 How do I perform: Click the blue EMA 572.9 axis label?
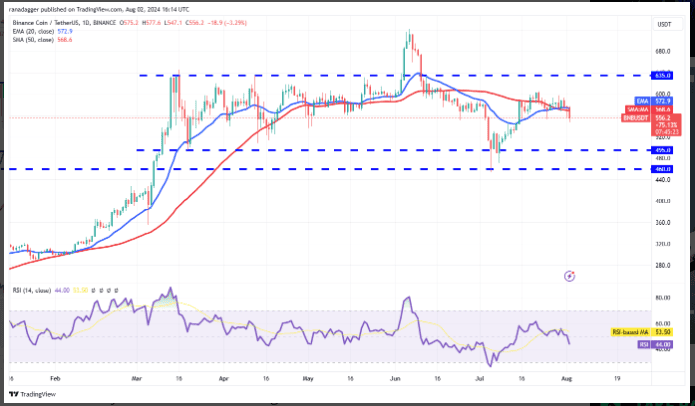(654, 101)
